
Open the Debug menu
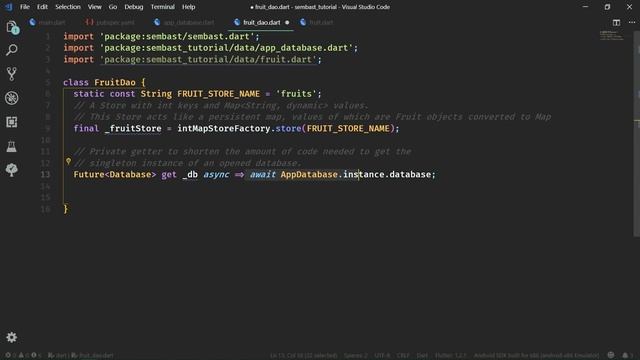pos(133,7)
